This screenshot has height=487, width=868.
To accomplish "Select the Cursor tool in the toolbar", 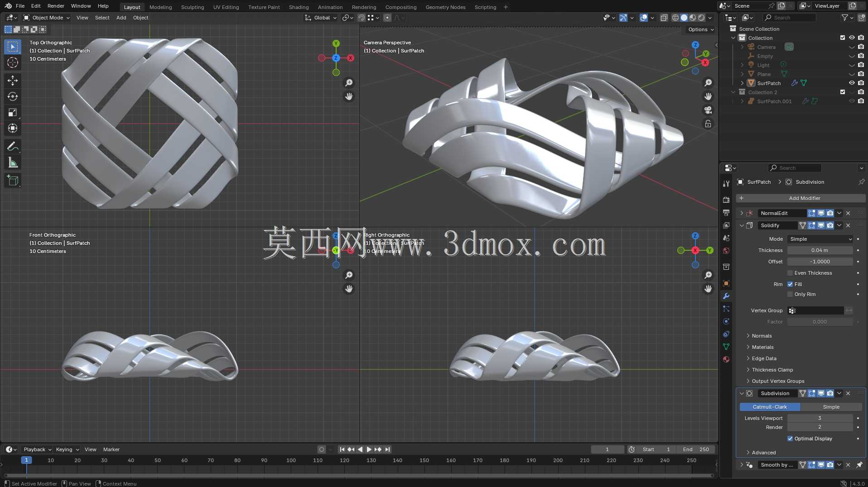I will pyautogui.click(x=13, y=62).
